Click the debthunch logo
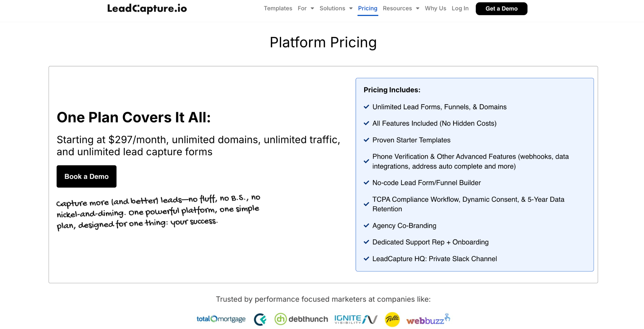Image resolution: width=644 pixels, height=329 pixels. tap(301, 319)
